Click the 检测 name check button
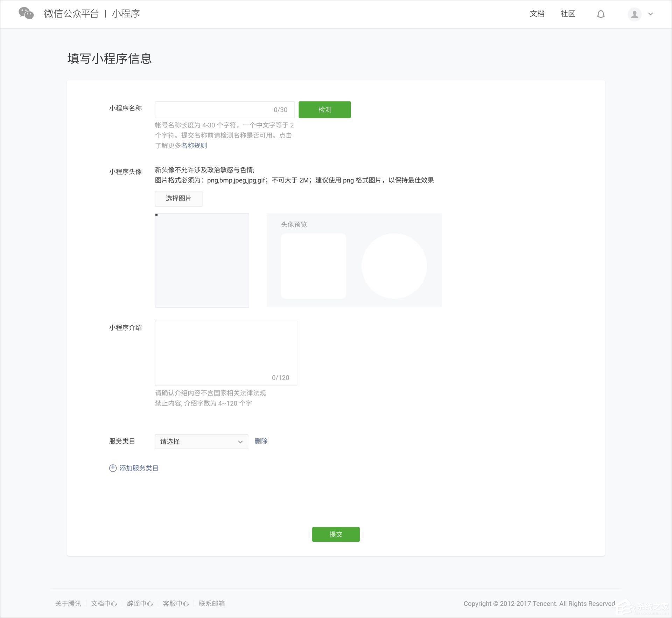The height and width of the screenshot is (618, 672). click(324, 109)
